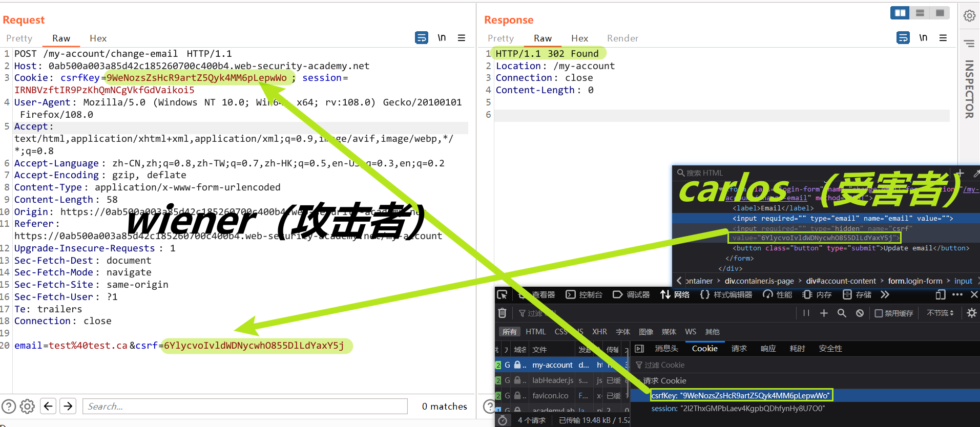Click the devtools element picker icon
980x427 pixels.
502,294
